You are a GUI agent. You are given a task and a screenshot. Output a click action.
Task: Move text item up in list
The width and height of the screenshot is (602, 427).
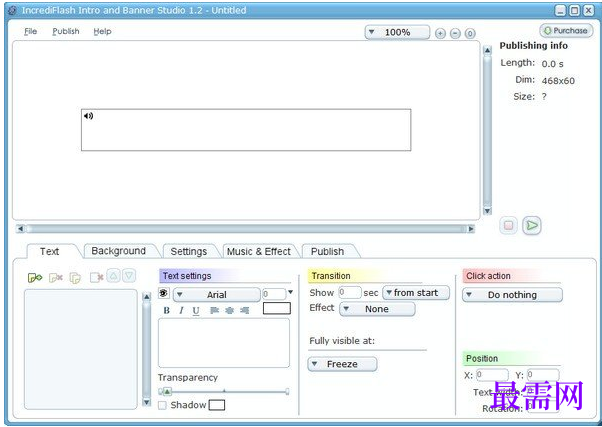[x=113, y=276]
